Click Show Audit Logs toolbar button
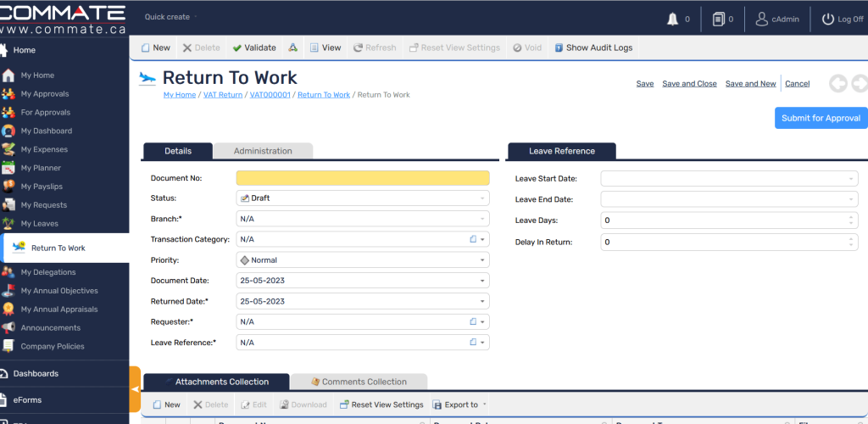868x424 pixels. click(x=593, y=47)
